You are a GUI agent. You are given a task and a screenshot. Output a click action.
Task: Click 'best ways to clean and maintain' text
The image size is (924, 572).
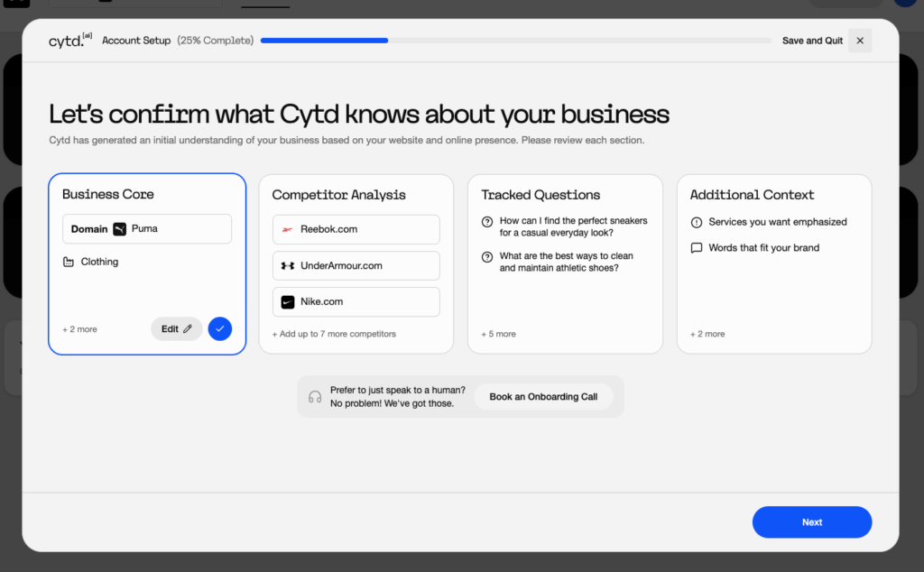pyautogui.click(x=567, y=262)
